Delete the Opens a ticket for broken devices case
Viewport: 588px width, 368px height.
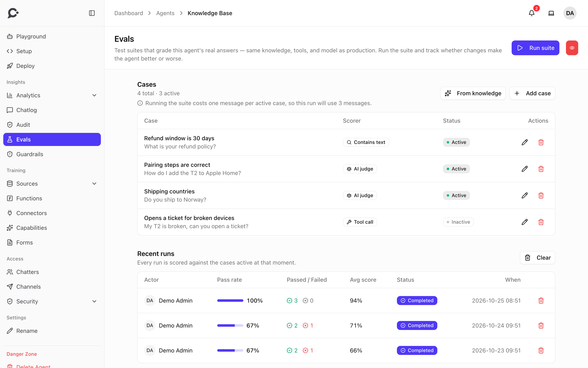click(x=541, y=222)
